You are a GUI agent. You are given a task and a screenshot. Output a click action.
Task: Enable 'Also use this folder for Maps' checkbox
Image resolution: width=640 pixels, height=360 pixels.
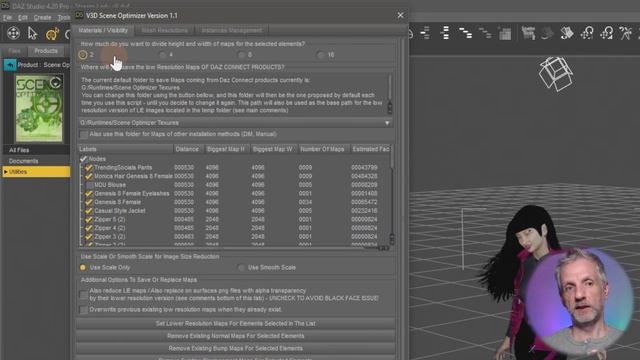(84, 134)
